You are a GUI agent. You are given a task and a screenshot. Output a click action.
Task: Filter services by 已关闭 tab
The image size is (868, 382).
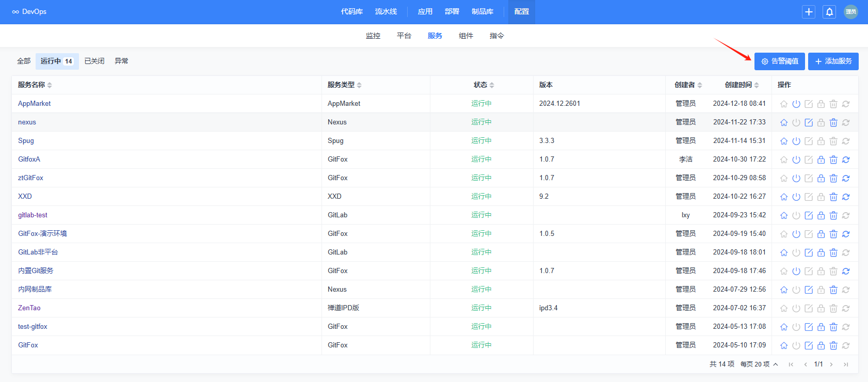[x=94, y=61]
